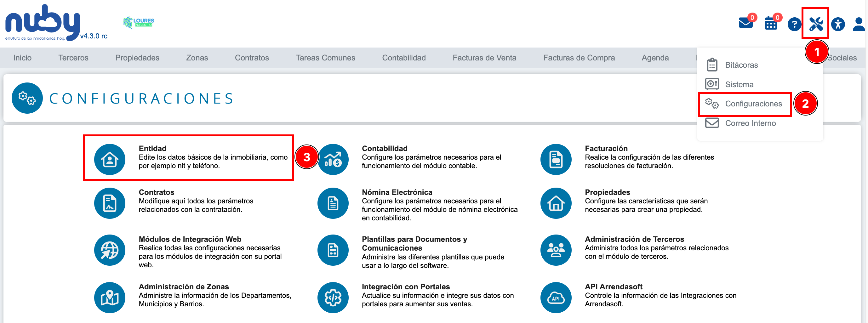Screen dimensions: 868x323
Task: Open the Contabilidad configuration link
Action: (385, 148)
